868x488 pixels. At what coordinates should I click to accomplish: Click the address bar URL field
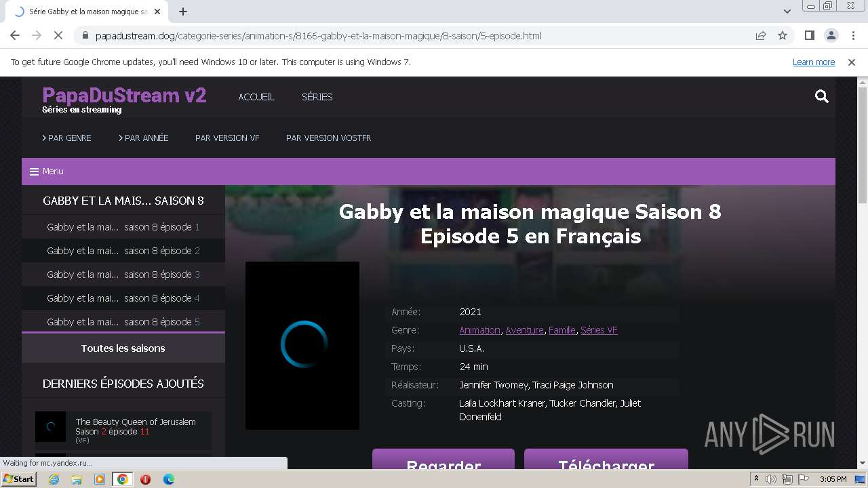click(407, 35)
